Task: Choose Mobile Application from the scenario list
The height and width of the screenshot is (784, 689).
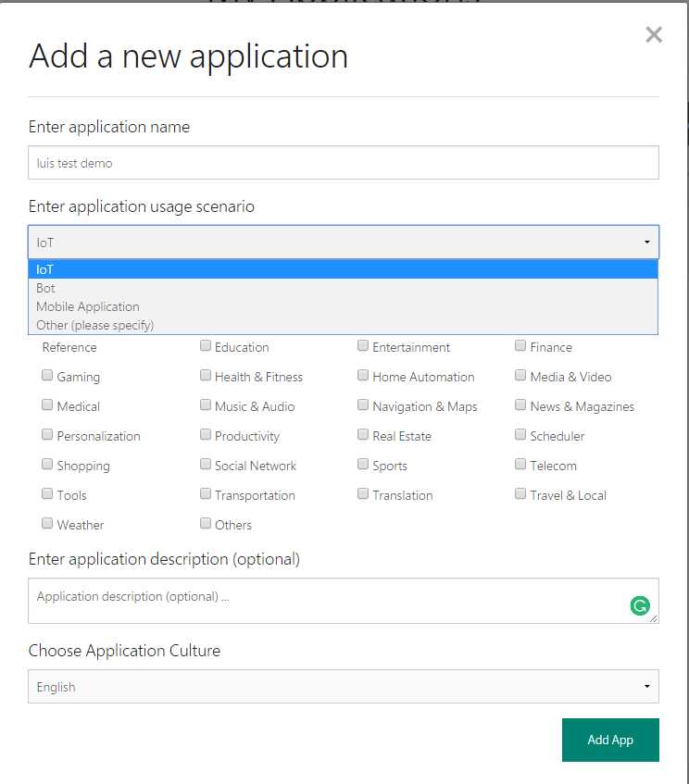Action: (344, 306)
